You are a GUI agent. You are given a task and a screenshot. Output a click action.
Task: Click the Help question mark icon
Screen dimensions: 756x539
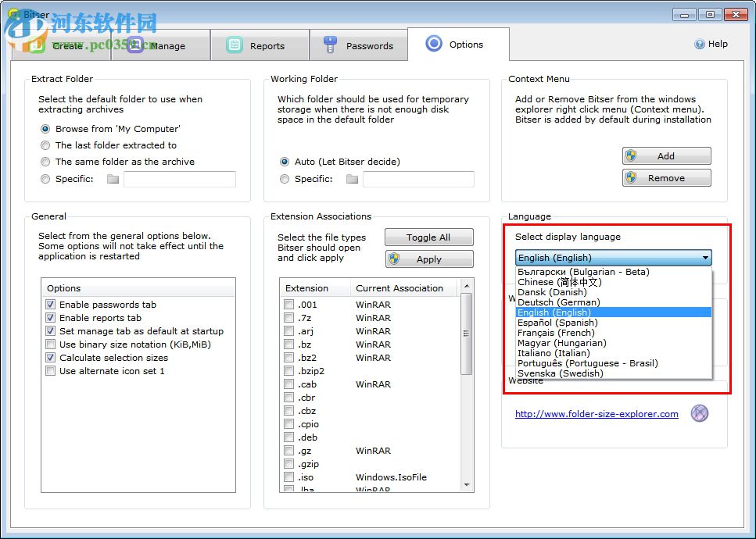point(700,45)
